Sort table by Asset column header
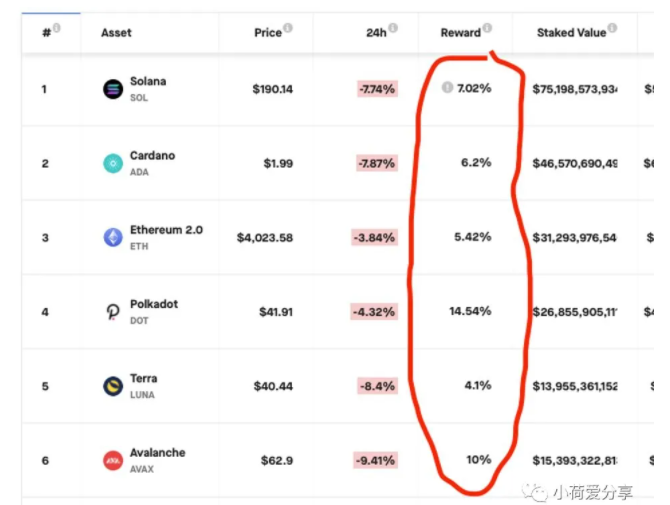 pos(116,33)
